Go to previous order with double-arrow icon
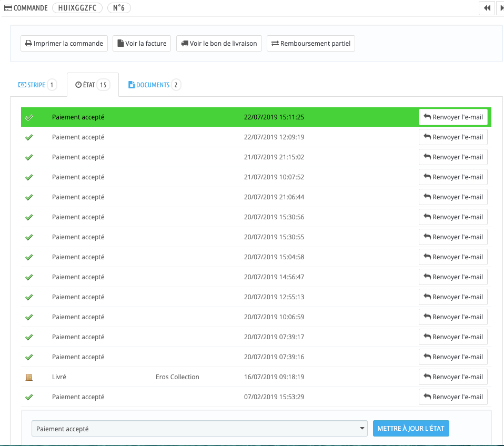This screenshot has width=504, height=446. click(x=487, y=8)
